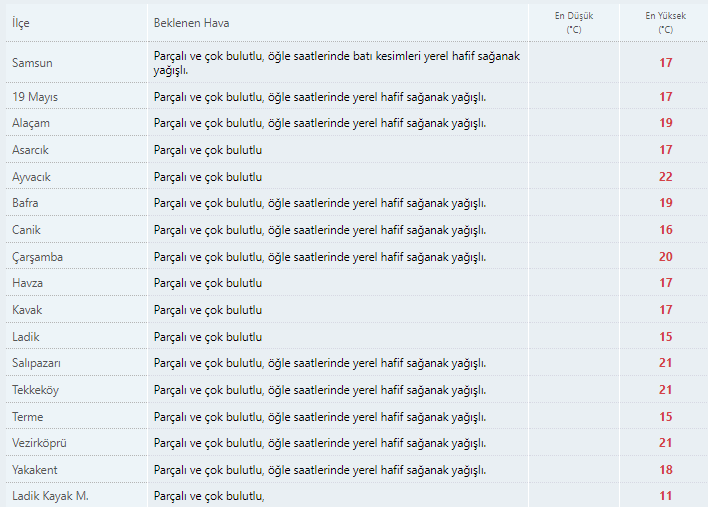Select the Asarcık district name

(30, 150)
